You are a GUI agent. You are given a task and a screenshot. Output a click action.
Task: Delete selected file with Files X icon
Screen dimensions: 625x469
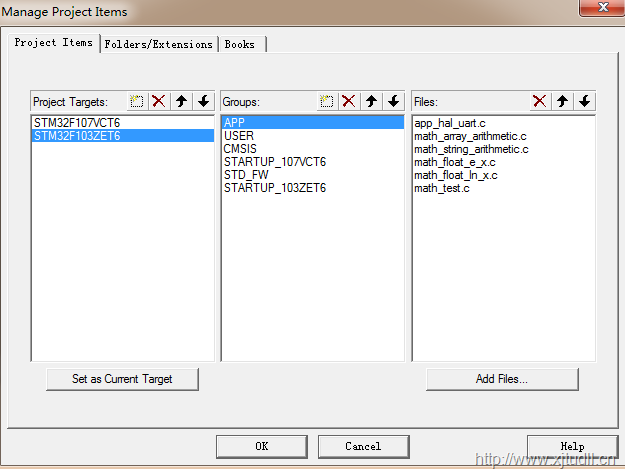[540, 102]
